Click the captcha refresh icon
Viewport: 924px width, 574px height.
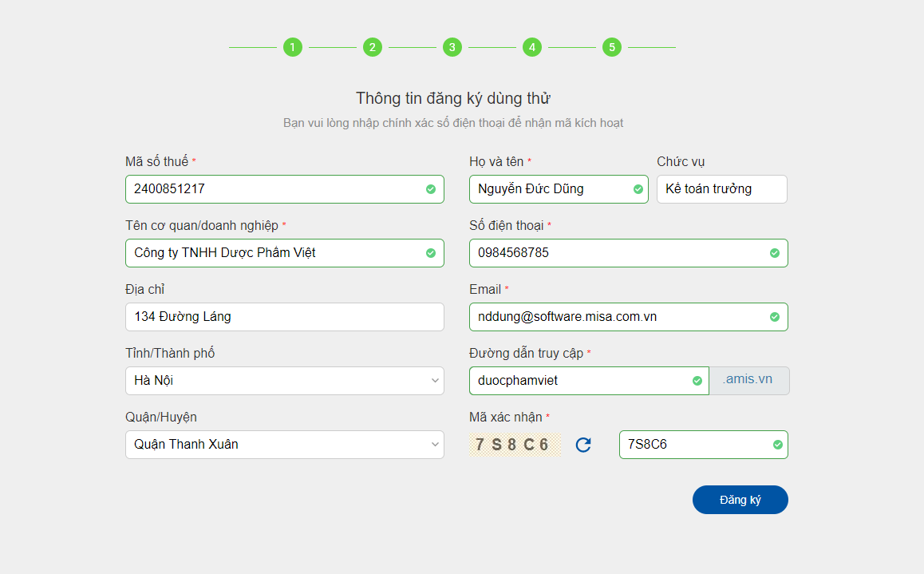(583, 445)
